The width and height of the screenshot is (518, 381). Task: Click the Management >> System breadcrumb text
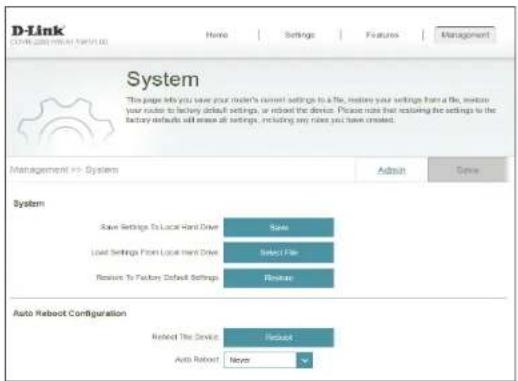tap(64, 170)
